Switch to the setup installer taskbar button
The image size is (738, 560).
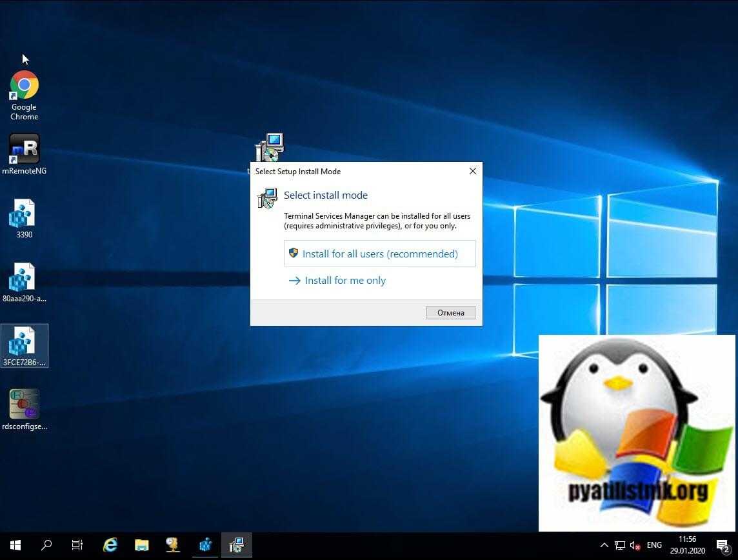pos(236,545)
